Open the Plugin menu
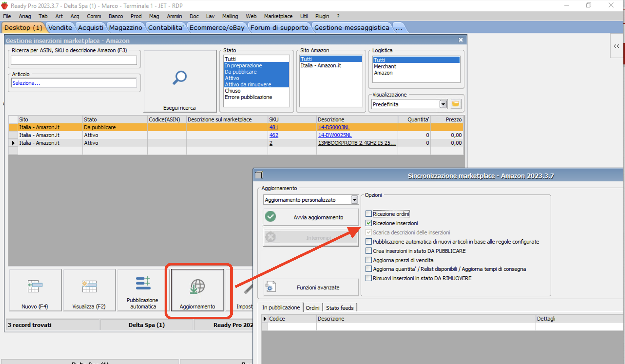Viewport: 625px width, 364px height. tap(322, 16)
